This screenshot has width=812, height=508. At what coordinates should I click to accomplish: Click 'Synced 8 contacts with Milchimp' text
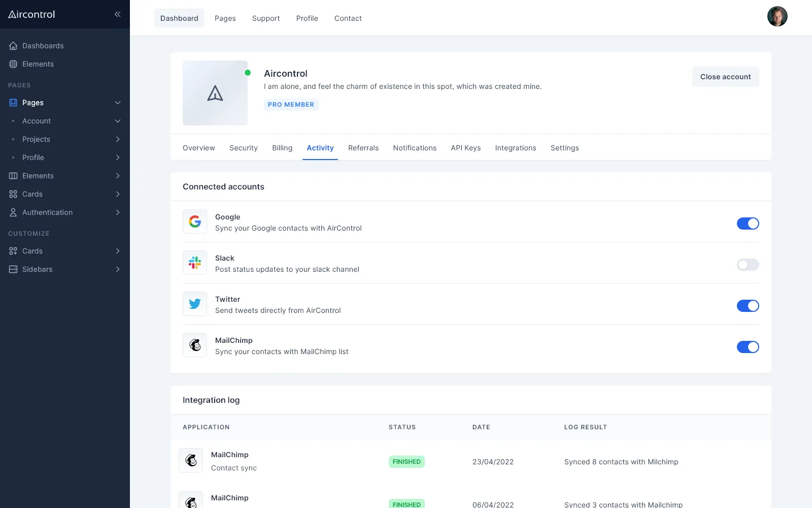[621, 462]
